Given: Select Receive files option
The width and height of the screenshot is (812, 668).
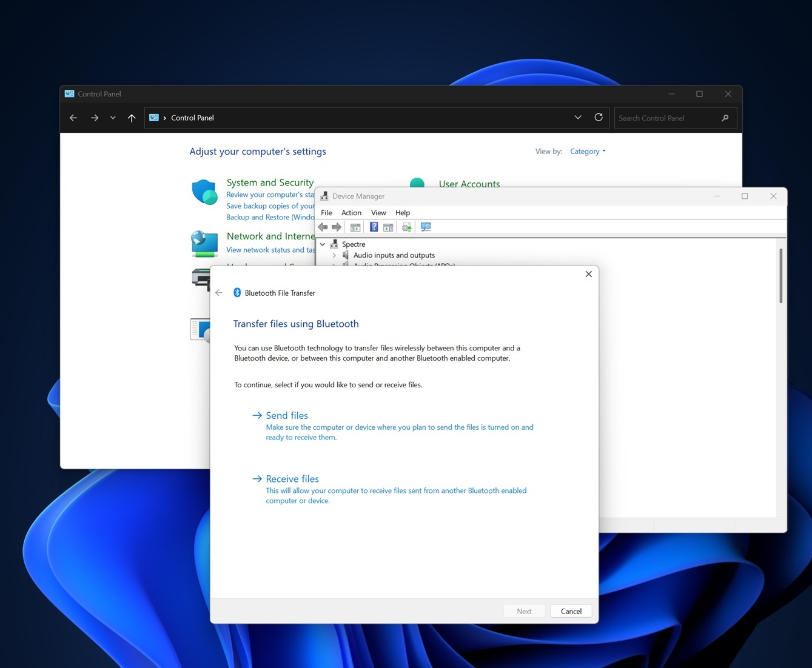Looking at the screenshot, I should 292,478.
